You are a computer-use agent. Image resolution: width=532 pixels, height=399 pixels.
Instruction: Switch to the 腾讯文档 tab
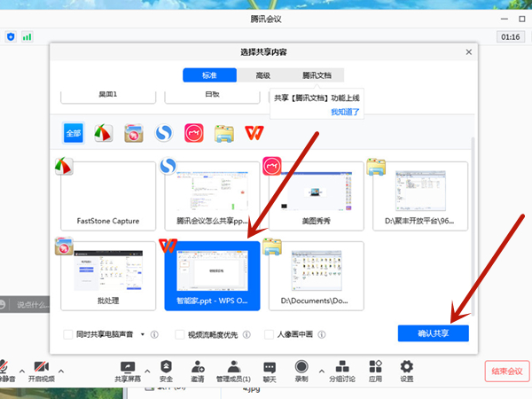317,76
